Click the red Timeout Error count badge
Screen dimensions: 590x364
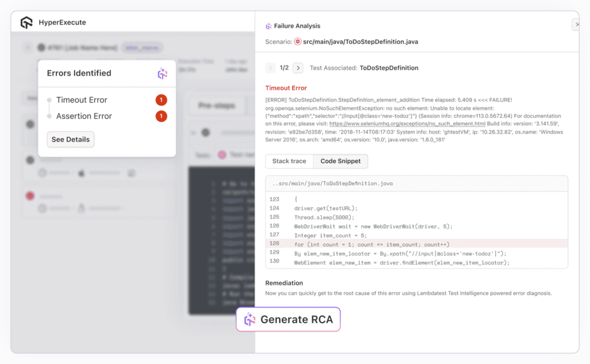(162, 100)
